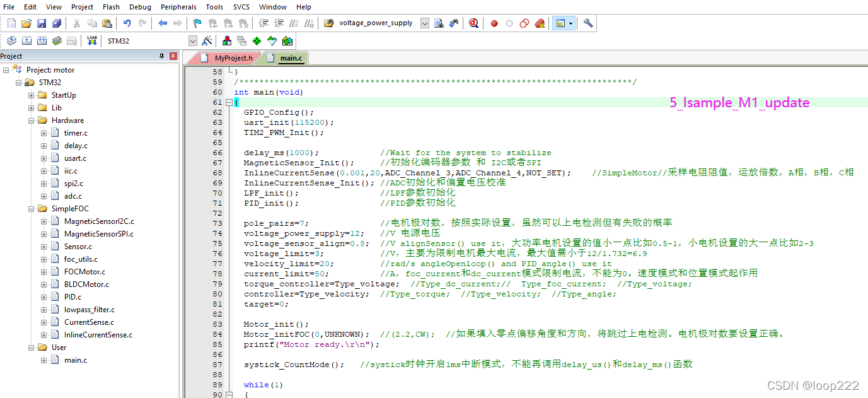Collapse the Project: motor node
Viewport: 868px width, 398px height.
coord(6,70)
